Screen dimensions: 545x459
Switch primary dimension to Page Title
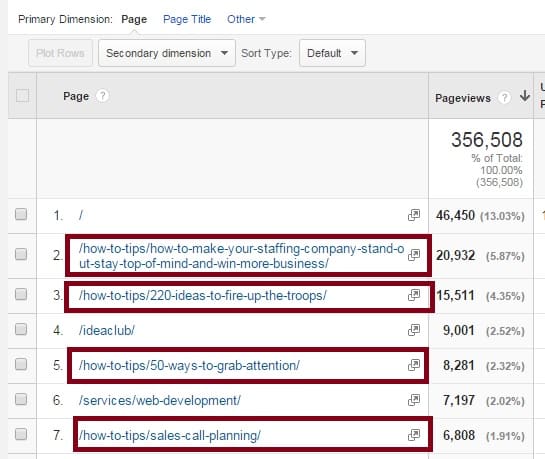click(x=187, y=19)
